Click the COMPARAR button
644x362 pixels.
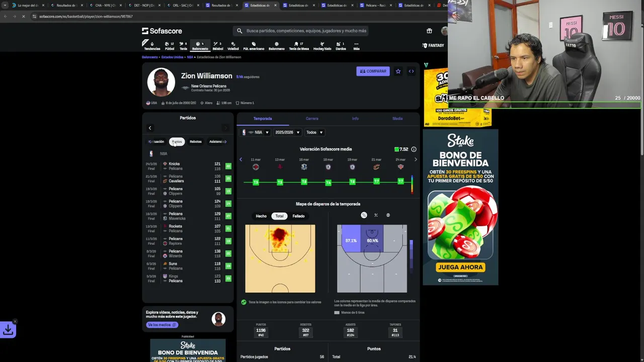[373, 71]
